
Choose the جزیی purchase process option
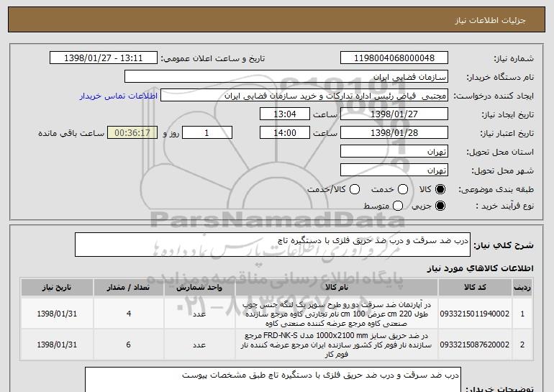pos(440,206)
